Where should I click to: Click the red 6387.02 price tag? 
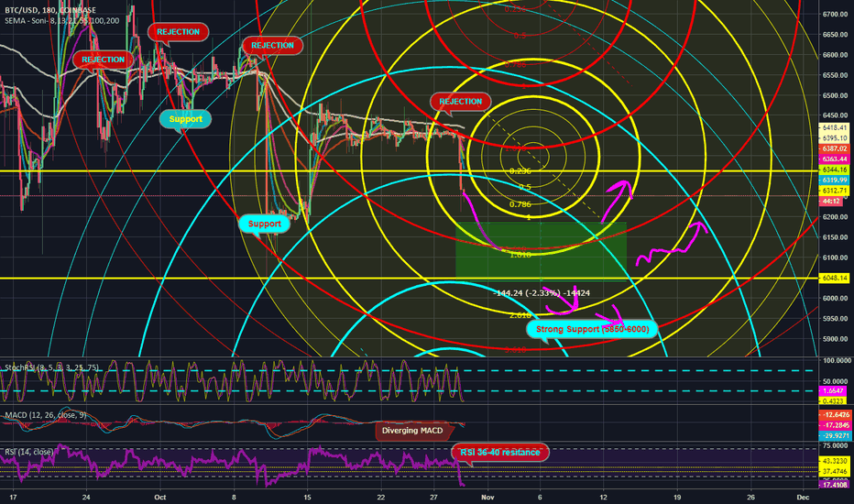pos(834,148)
